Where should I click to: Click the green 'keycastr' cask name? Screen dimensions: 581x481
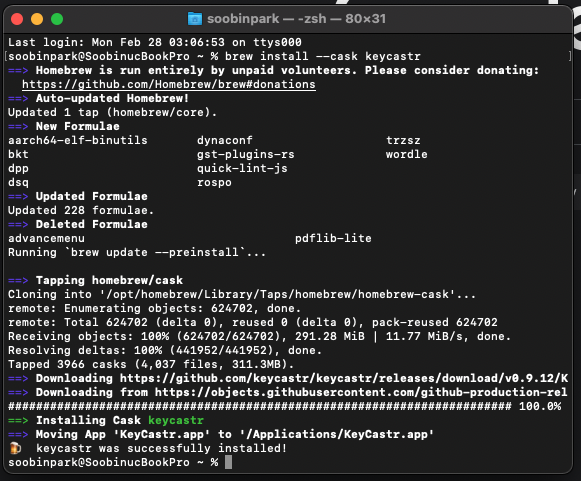click(176, 421)
